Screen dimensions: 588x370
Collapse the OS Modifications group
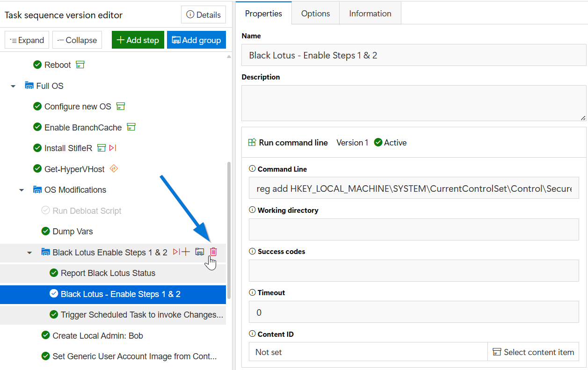22,190
